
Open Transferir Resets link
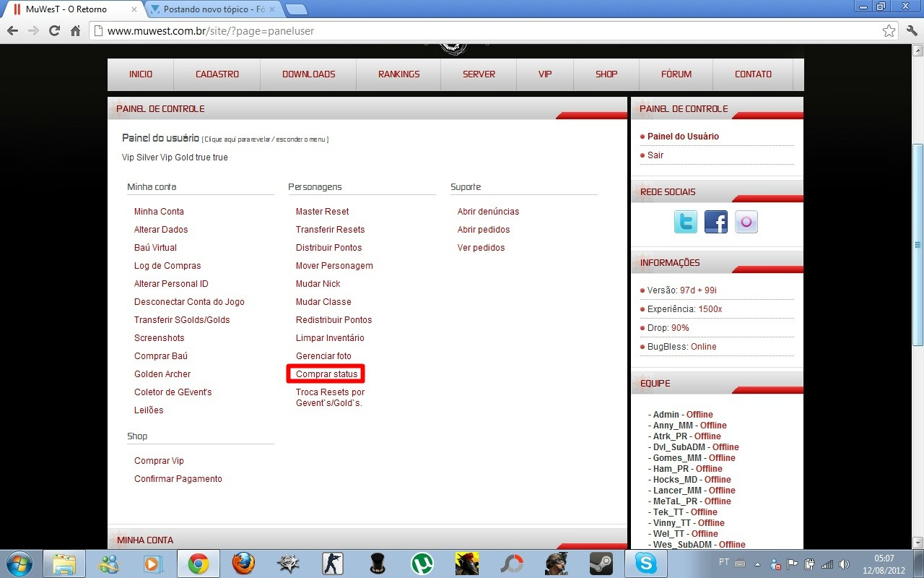click(330, 230)
